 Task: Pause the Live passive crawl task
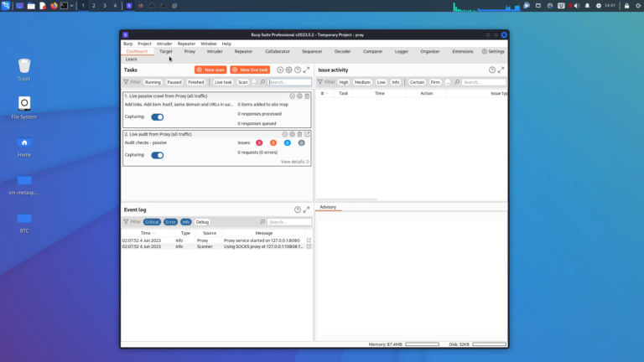point(293,96)
